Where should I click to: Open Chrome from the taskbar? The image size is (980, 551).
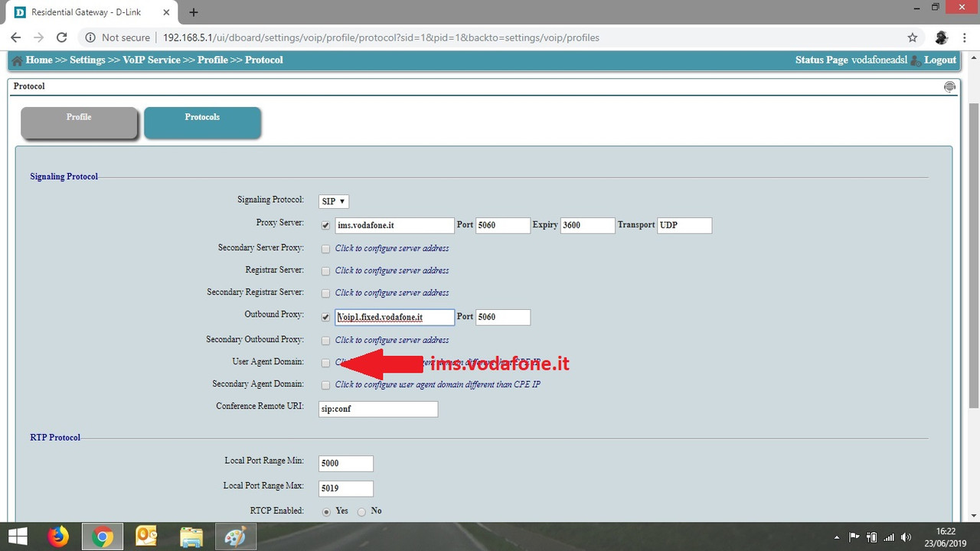click(102, 537)
